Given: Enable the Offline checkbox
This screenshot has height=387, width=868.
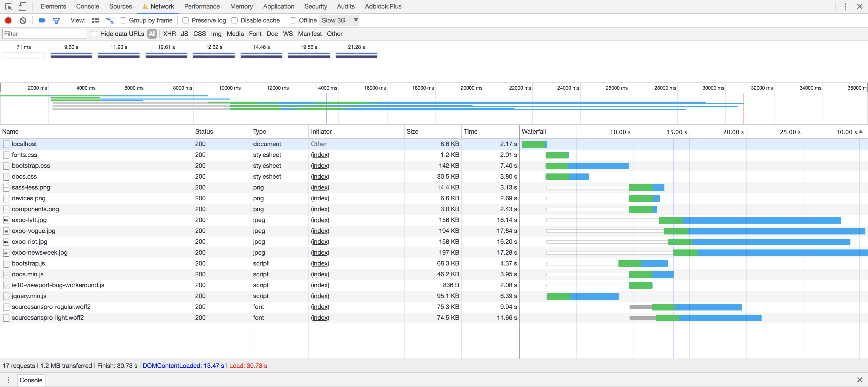Looking at the screenshot, I should pyautogui.click(x=293, y=21).
